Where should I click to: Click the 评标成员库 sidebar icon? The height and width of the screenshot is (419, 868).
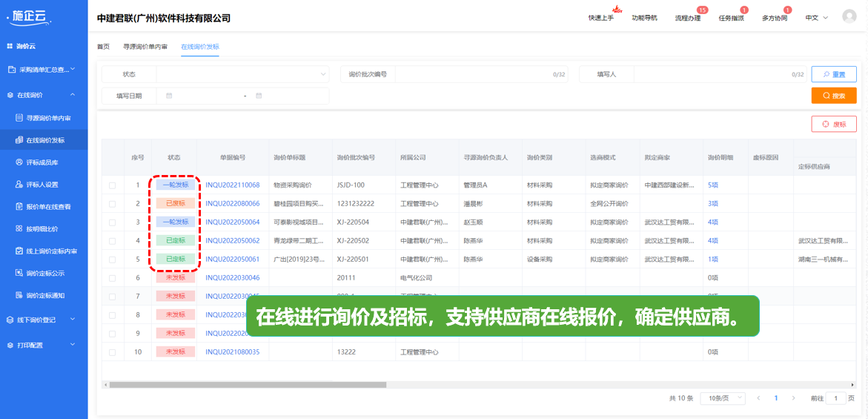(19, 162)
